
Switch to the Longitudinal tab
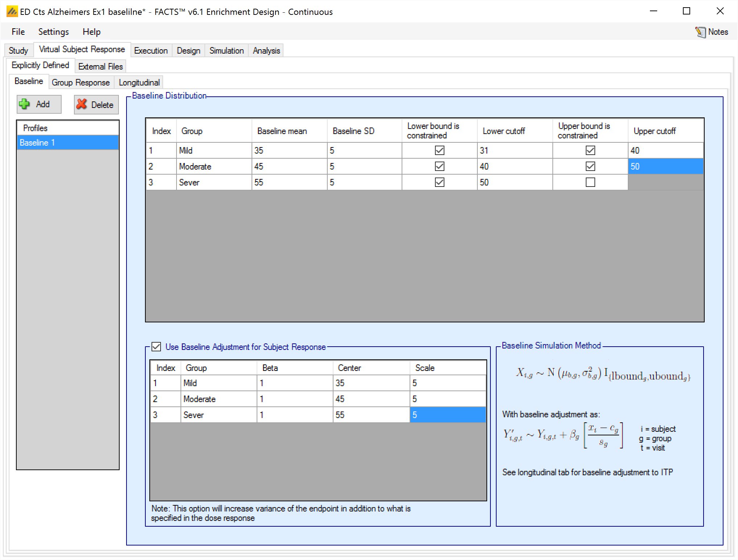(139, 83)
